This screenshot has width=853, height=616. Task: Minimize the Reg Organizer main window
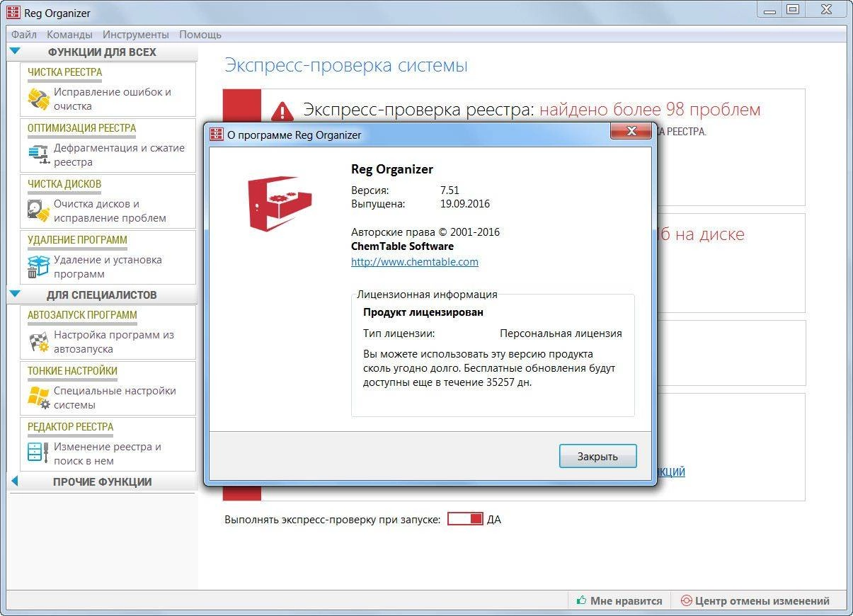[770, 9]
